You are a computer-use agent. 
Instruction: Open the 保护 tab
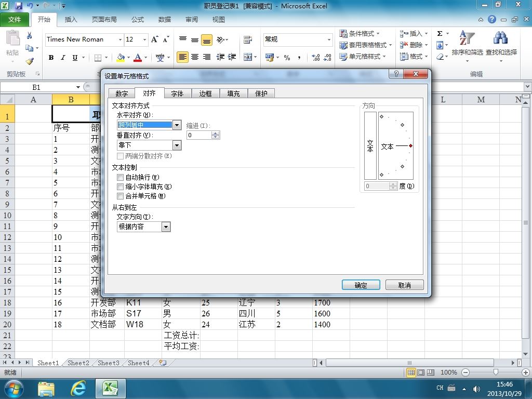pyautogui.click(x=261, y=94)
